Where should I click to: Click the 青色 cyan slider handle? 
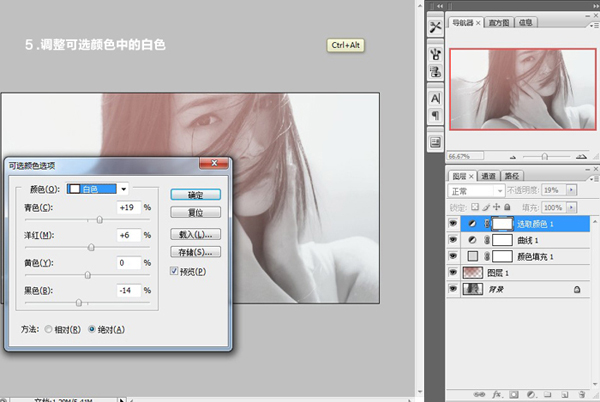tap(99, 219)
